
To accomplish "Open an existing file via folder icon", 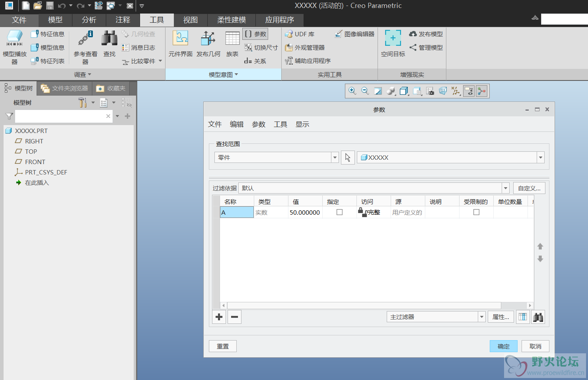I will coord(38,6).
